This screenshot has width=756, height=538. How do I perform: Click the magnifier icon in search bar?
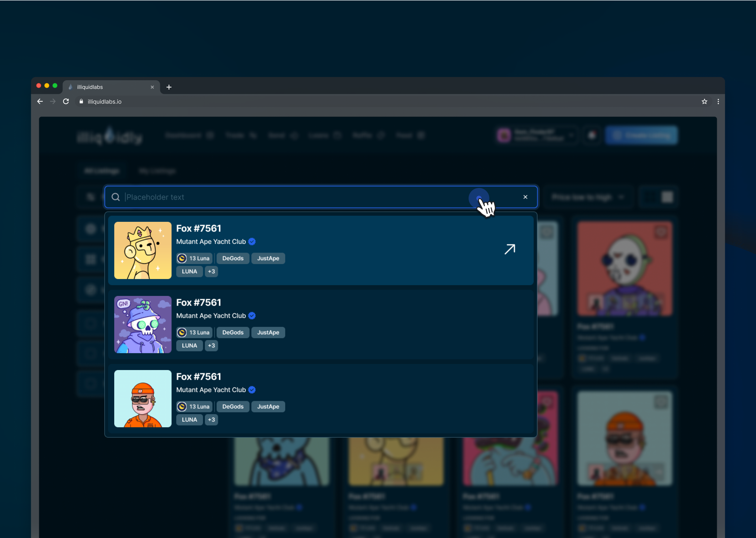click(115, 197)
